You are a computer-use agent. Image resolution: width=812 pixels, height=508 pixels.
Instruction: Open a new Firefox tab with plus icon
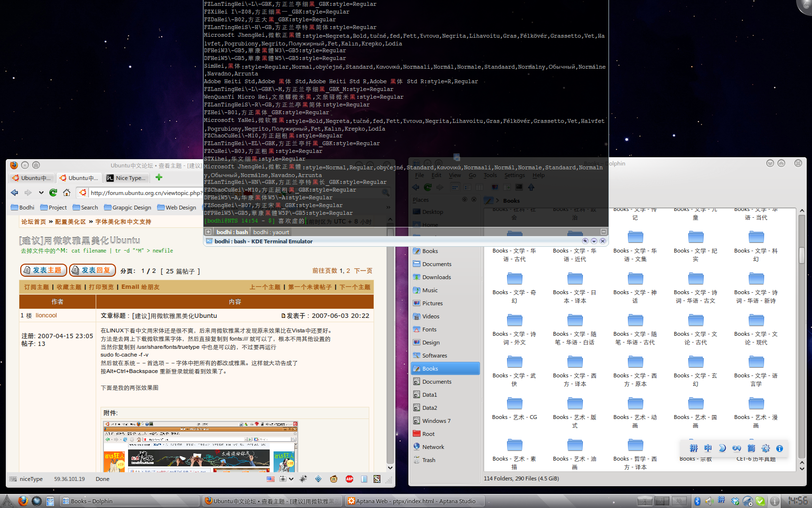coord(159,178)
